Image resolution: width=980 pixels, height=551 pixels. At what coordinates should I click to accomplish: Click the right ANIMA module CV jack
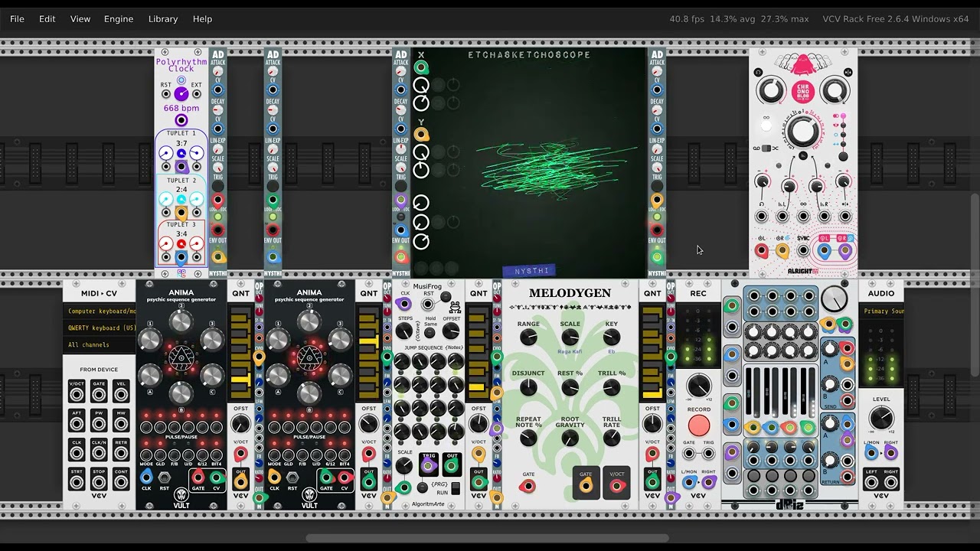[345, 478]
